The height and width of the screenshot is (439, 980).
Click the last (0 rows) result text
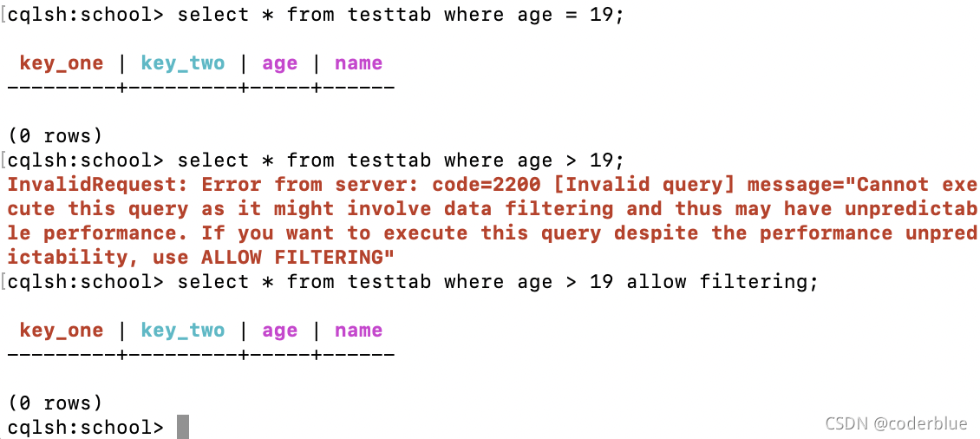coord(55,403)
